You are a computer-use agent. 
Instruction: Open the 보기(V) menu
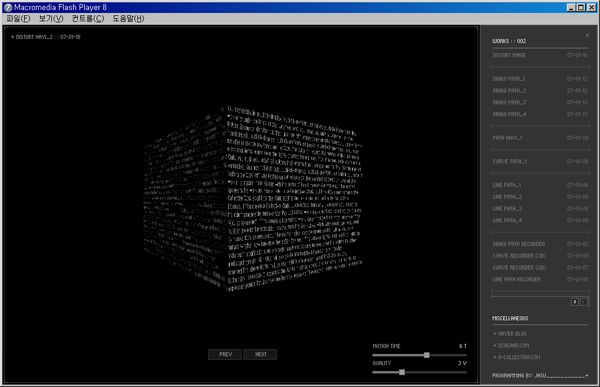point(51,18)
